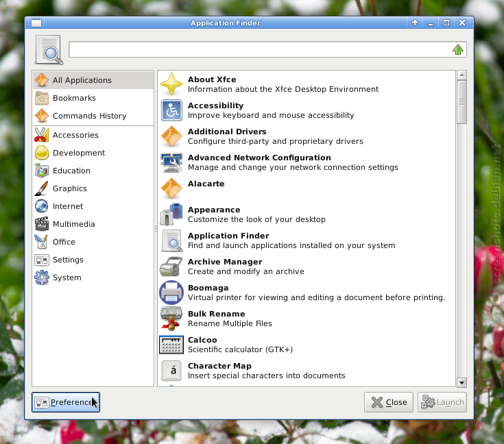The height and width of the screenshot is (444, 504).
Task: Select the Development category label
Action: 79,153
